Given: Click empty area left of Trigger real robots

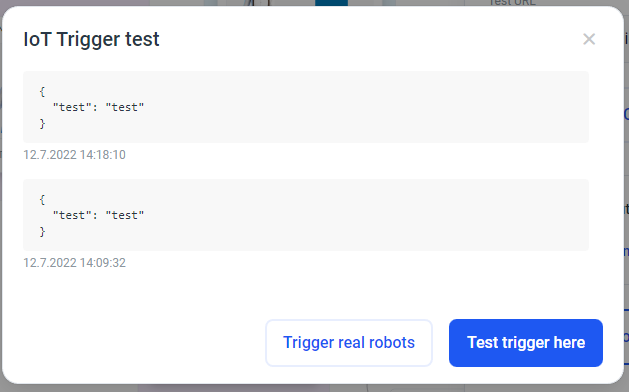Looking at the screenshot, I should tap(140, 343).
